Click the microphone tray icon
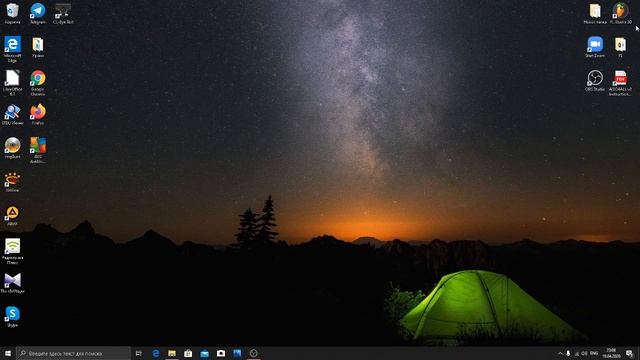The height and width of the screenshot is (360, 640). pos(568,353)
